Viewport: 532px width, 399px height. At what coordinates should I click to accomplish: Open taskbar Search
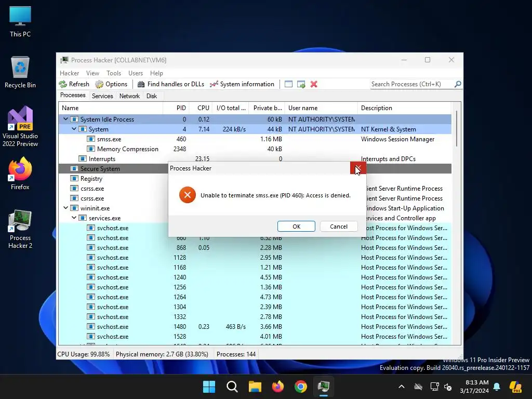232,387
